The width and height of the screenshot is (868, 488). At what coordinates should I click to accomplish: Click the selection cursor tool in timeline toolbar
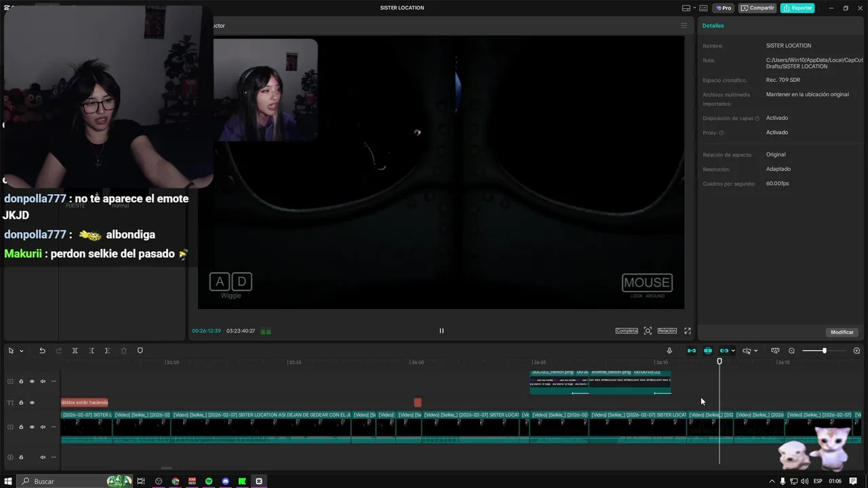pos(11,350)
